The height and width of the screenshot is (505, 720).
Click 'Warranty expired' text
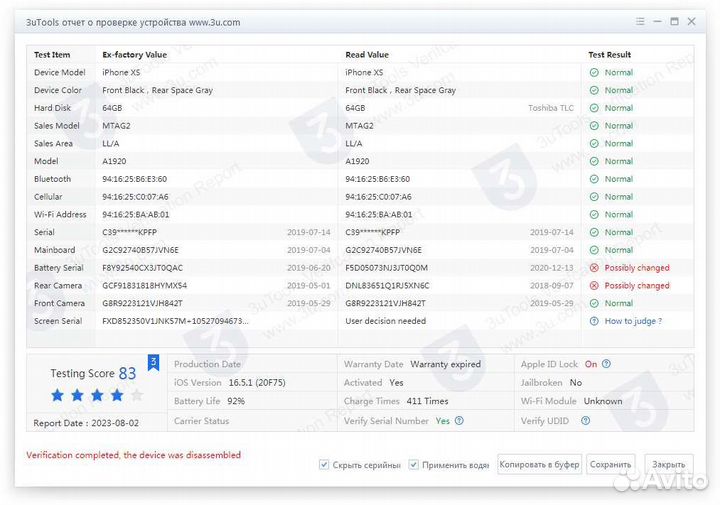click(x=445, y=364)
